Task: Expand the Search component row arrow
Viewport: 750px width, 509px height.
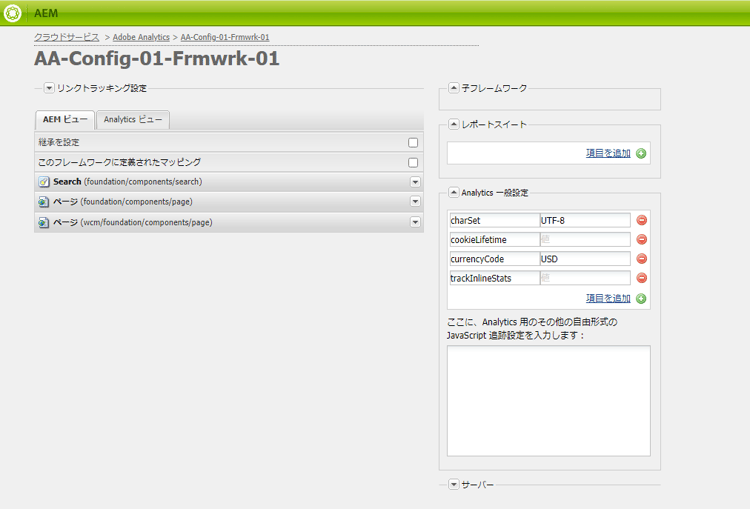Action: [x=415, y=182]
